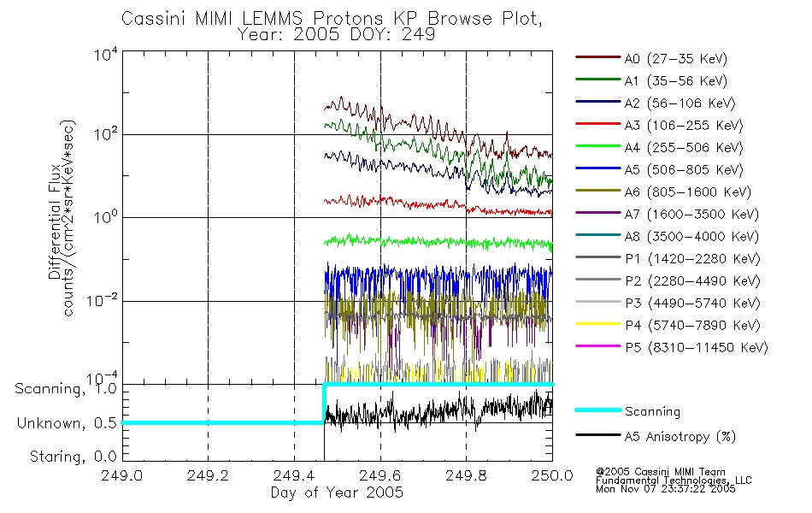This screenshot has width=812, height=513.
Task: Click the olive A6 legend line swatch
Action: pos(598,191)
